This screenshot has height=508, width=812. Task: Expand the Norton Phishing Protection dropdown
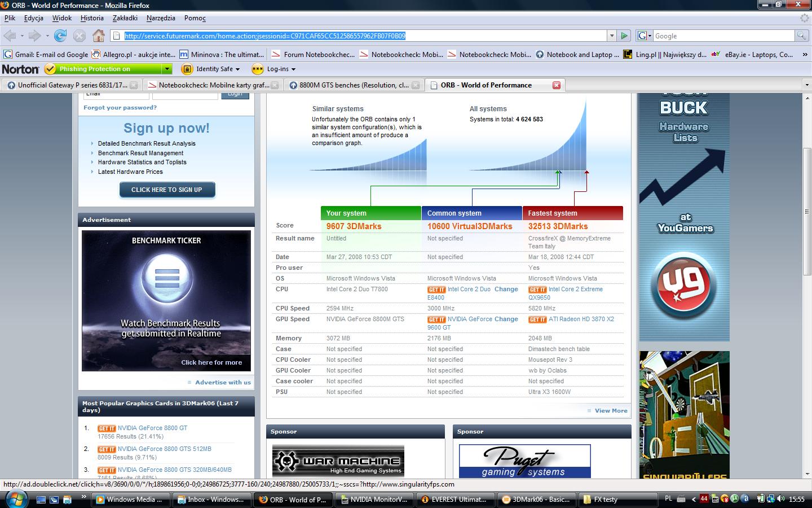coord(166,69)
